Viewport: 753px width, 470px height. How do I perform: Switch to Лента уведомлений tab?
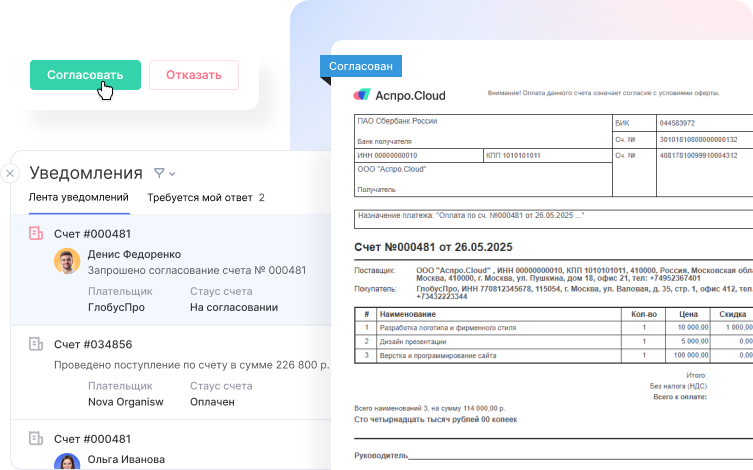79,198
